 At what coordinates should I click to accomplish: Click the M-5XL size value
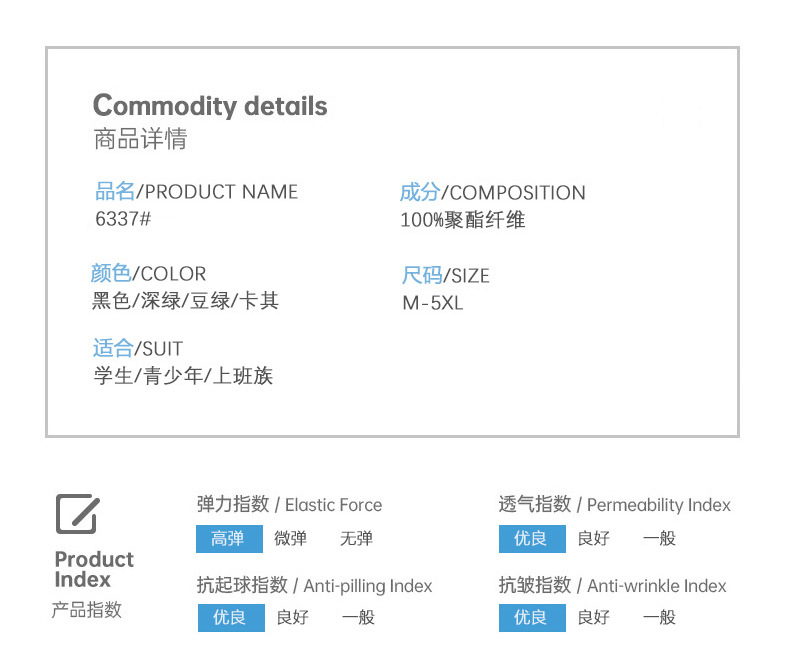(x=432, y=303)
